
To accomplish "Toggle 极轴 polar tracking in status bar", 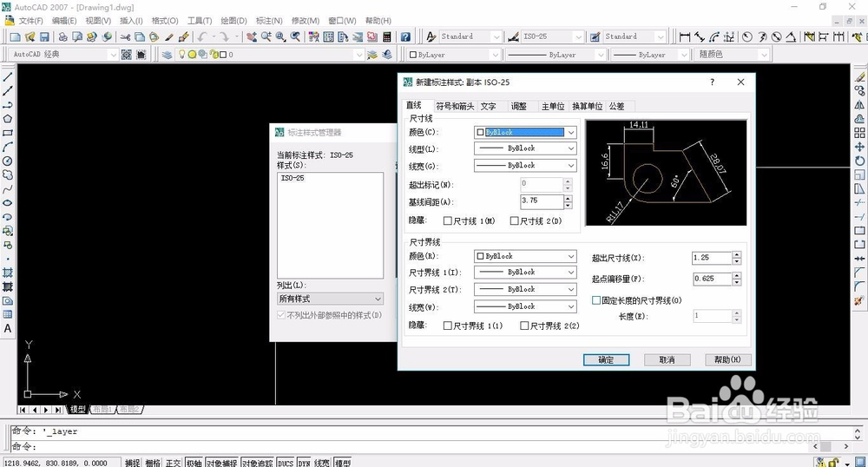I will pos(194,463).
